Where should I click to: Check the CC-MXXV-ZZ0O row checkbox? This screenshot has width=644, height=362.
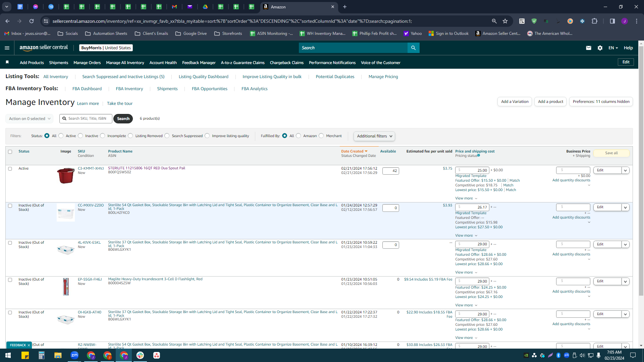pos(10,206)
